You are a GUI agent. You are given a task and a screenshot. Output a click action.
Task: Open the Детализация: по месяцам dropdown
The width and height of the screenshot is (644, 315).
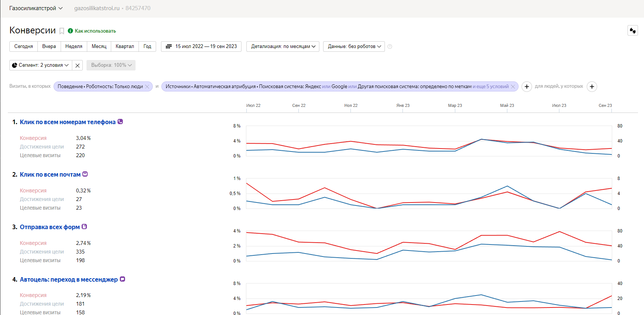click(x=283, y=46)
